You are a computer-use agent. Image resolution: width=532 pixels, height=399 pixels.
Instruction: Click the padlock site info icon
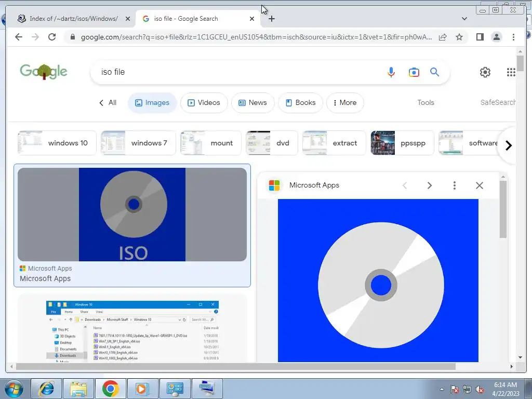[x=72, y=37]
